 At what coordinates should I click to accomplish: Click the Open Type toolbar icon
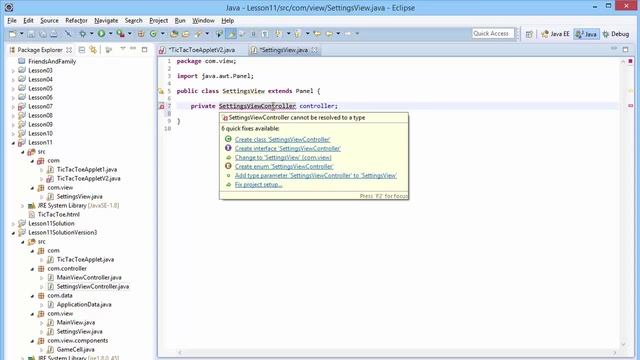[174, 34]
